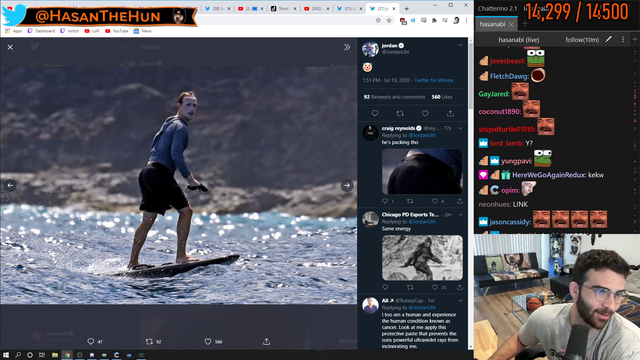Close the active Twitter tab

click(x=394, y=9)
